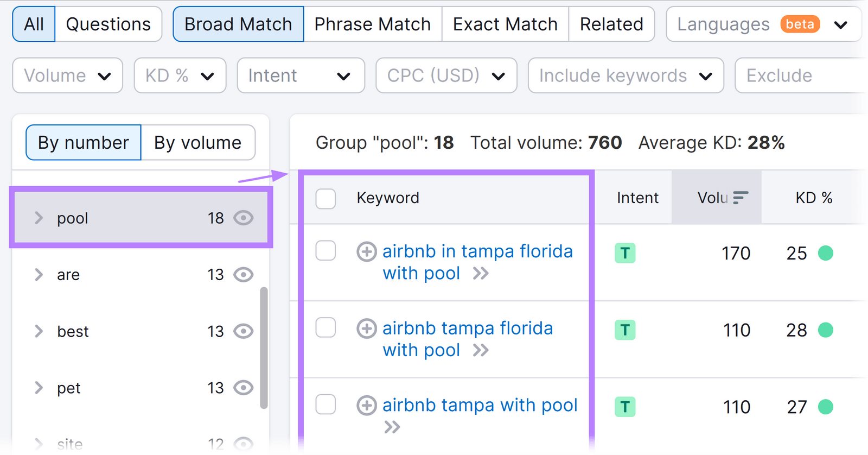Click green KD indicator dot for KD 27
This screenshot has width=868, height=455.
(x=826, y=407)
